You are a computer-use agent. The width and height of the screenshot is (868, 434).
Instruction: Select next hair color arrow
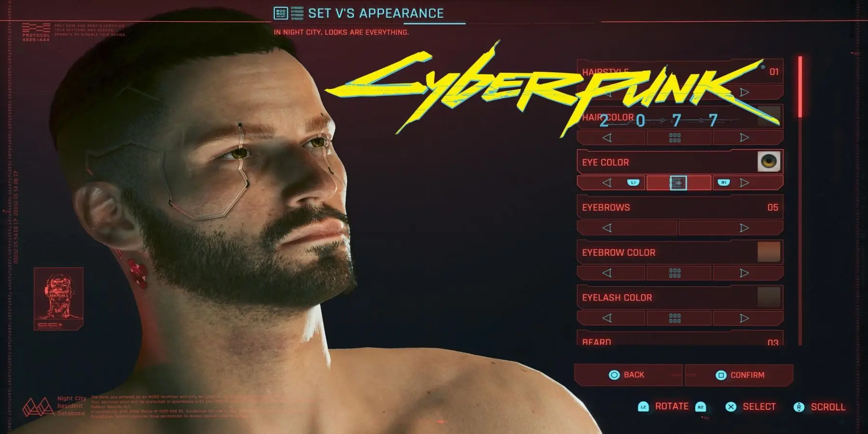[x=744, y=138]
